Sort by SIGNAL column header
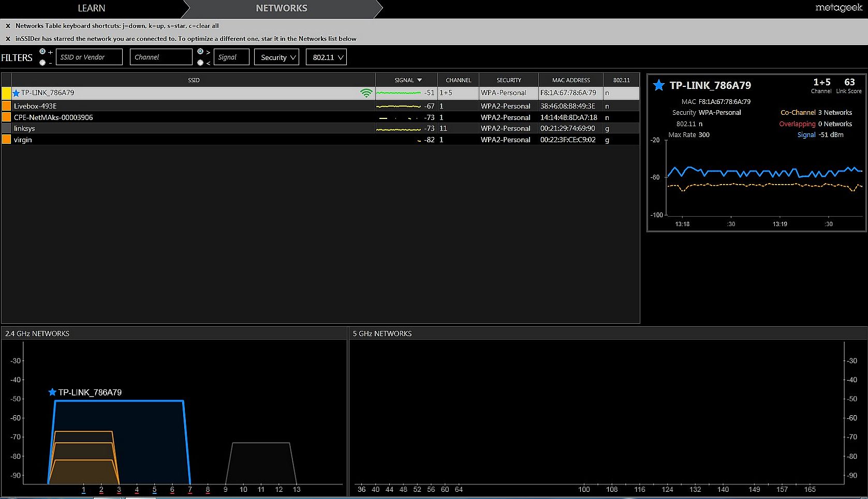 [x=407, y=80]
